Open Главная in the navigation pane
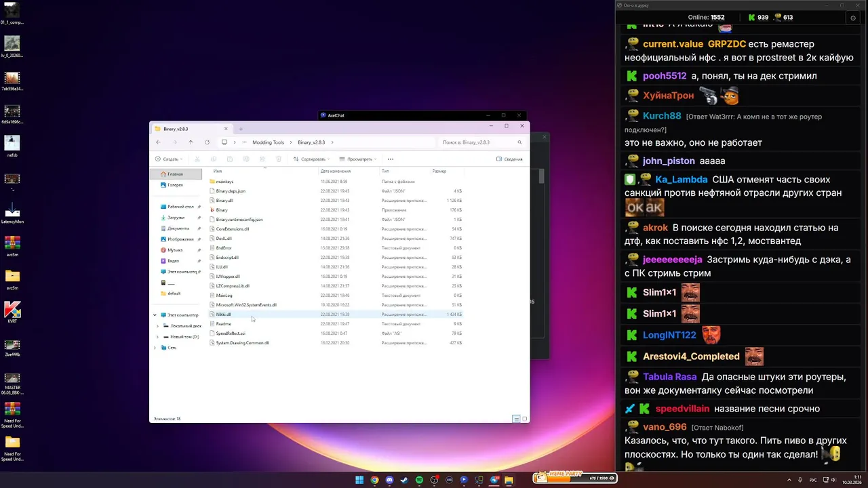The image size is (868, 488). [175, 174]
